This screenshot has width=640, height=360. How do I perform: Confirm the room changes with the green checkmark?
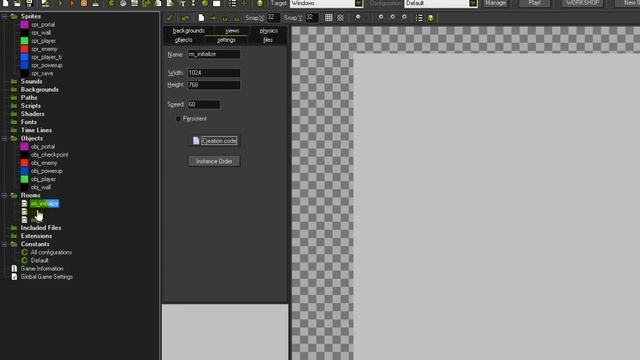[x=169, y=18]
